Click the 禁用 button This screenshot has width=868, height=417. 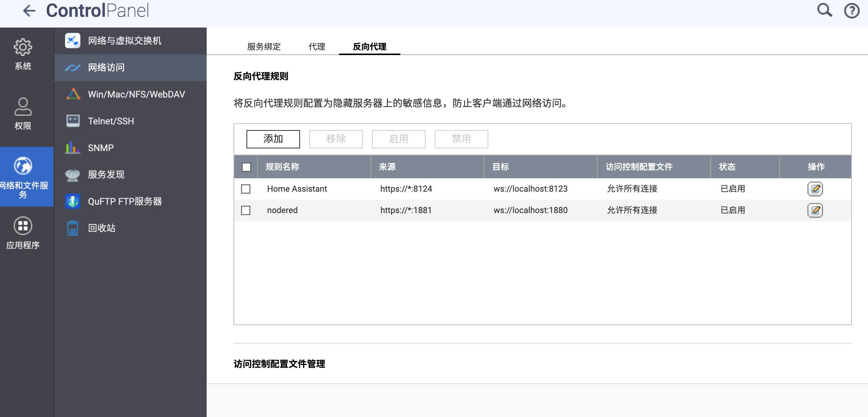461,139
